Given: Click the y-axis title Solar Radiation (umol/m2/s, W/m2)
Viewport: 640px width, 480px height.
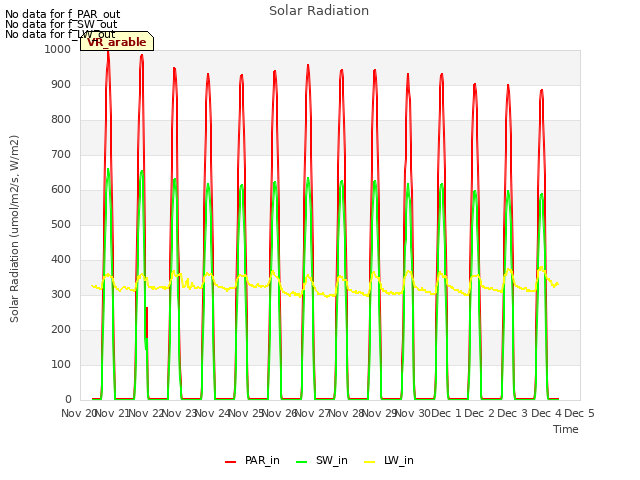Looking at the screenshot, I should [x=14, y=229].
